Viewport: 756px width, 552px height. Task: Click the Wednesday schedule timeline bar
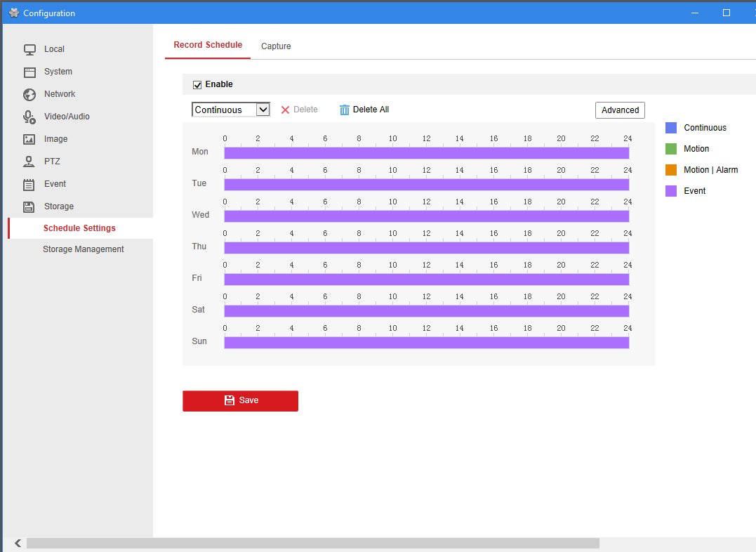click(426, 216)
